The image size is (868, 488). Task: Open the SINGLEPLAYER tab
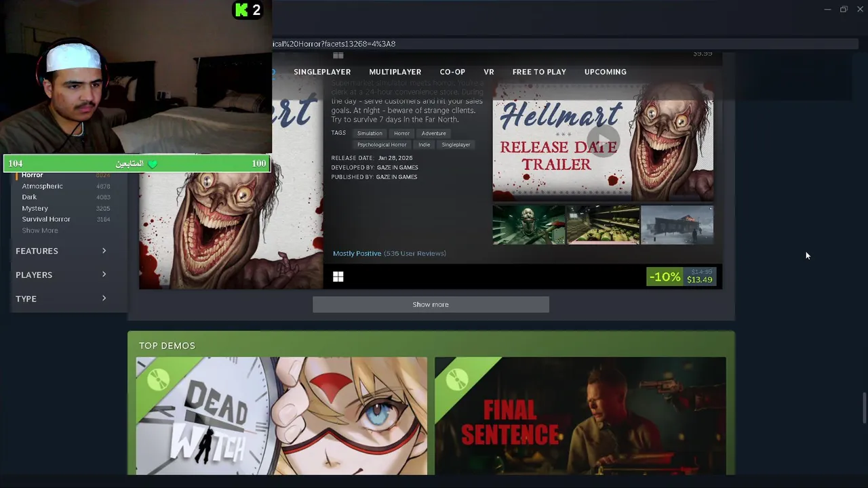coord(322,72)
